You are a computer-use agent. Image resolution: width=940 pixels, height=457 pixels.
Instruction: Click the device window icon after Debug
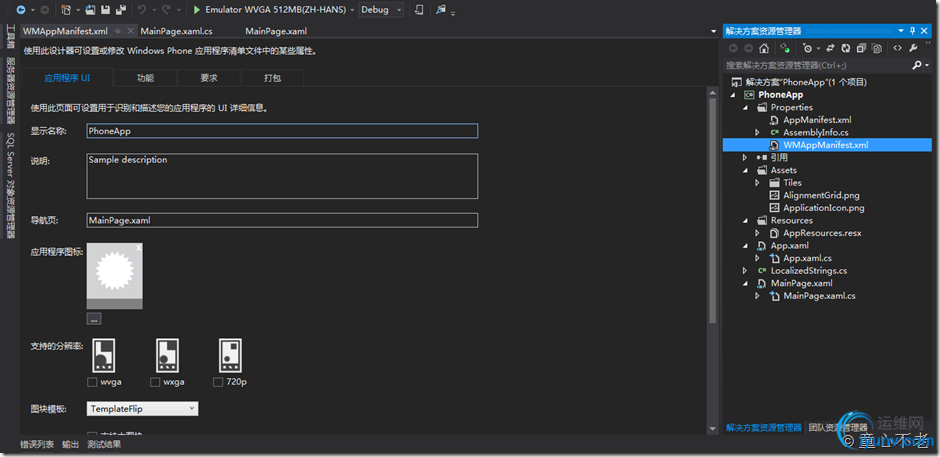[418, 10]
